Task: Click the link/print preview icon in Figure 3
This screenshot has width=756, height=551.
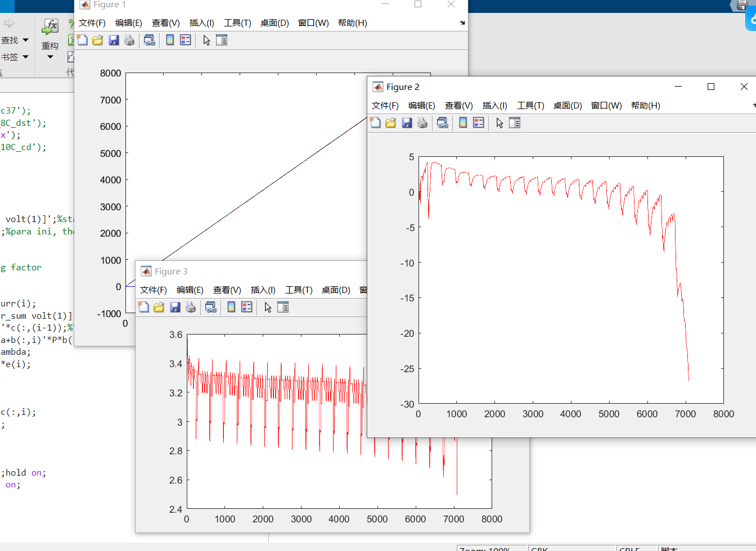Action: coord(211,307)
